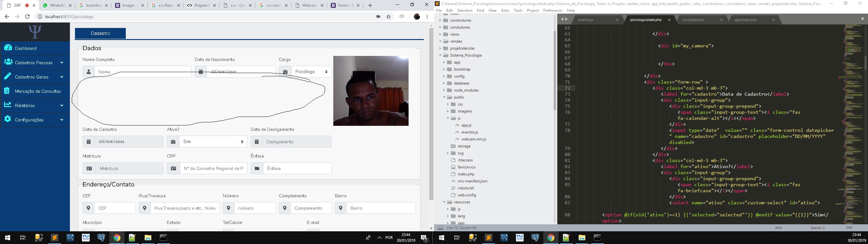Open File Explorer icon in left taskbar
The height and width of the screenshot is (244, 868).
[x=148, y=238]
